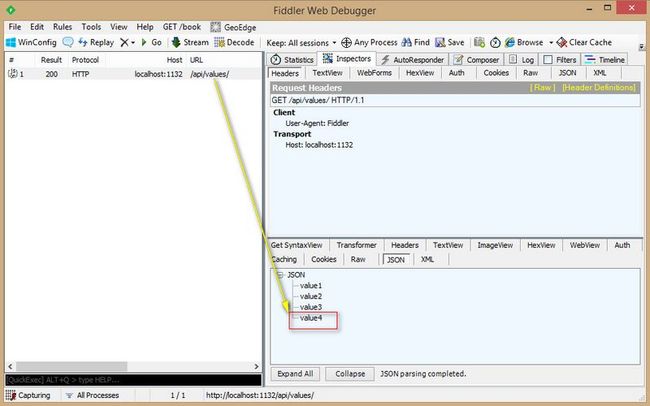Click the Collapse button
This screenshot has width=650, height=406.
[x=350, y=374]
